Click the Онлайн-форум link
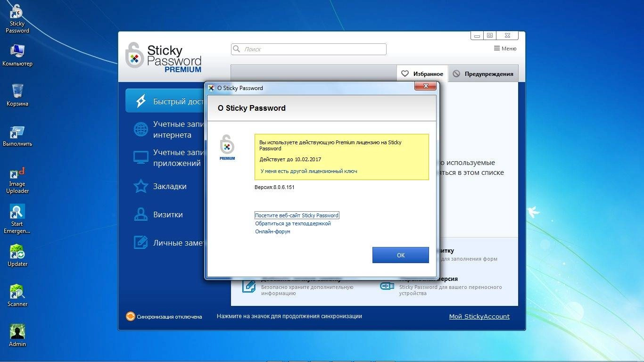The width and height of the screenshot is (644, 362). (x=272, y=231)
